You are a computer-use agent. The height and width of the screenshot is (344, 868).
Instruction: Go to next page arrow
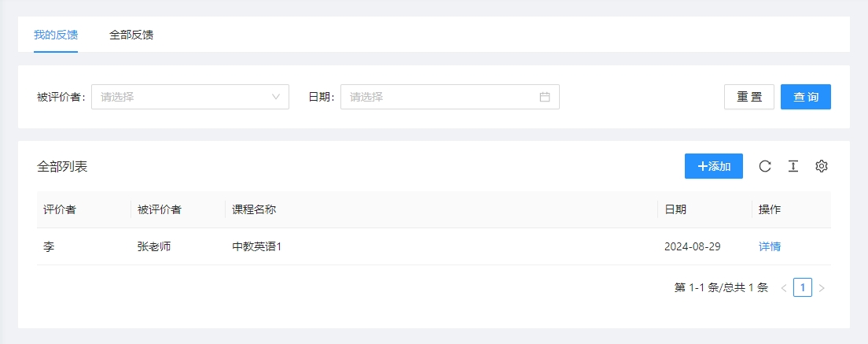pyautogui.click(x=822, y=288)
